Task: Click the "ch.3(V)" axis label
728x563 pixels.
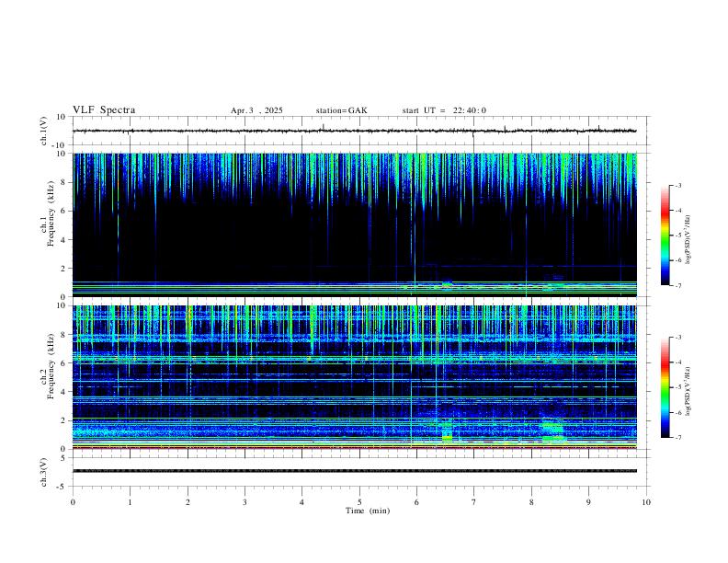Action: pyautogui.click(x=43, y=473)
